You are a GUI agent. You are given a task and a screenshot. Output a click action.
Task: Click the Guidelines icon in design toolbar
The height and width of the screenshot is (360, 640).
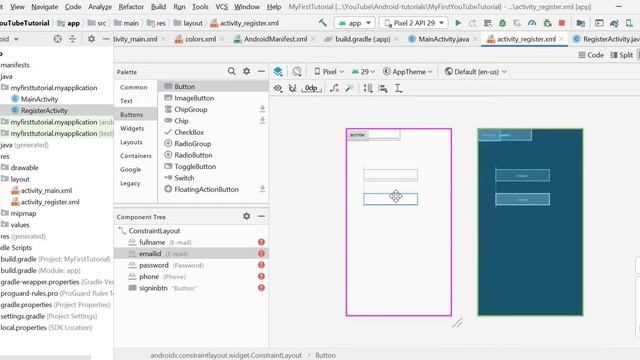398,88
